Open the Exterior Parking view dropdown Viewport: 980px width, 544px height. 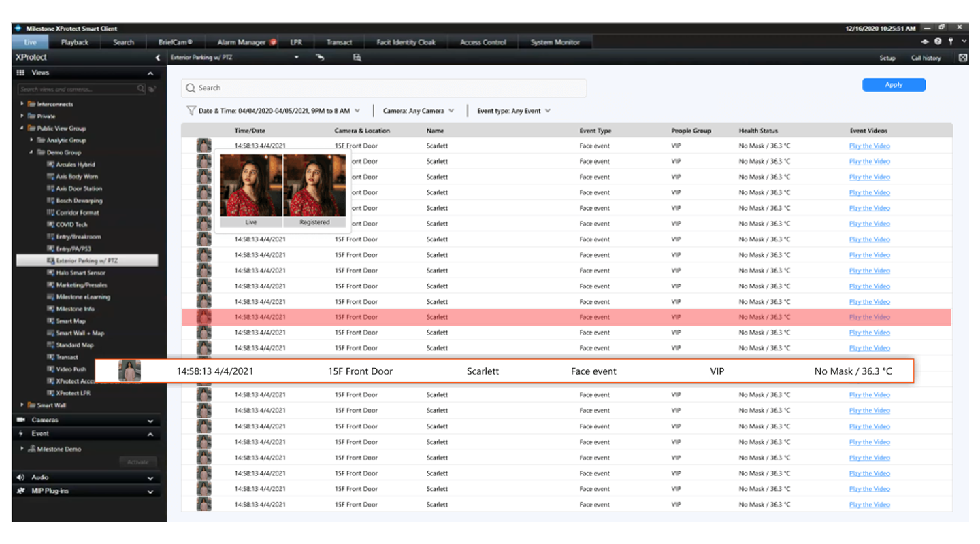coord(297,58)
